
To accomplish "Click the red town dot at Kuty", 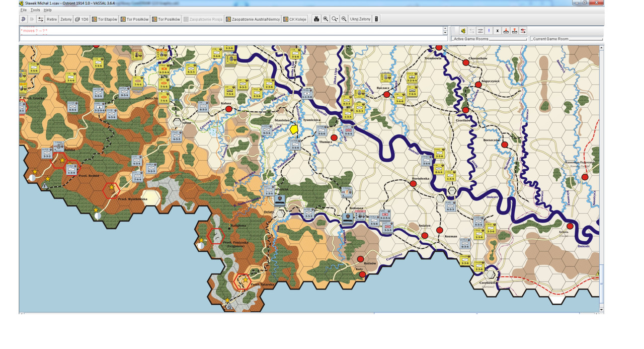I will tap(362, 274).
